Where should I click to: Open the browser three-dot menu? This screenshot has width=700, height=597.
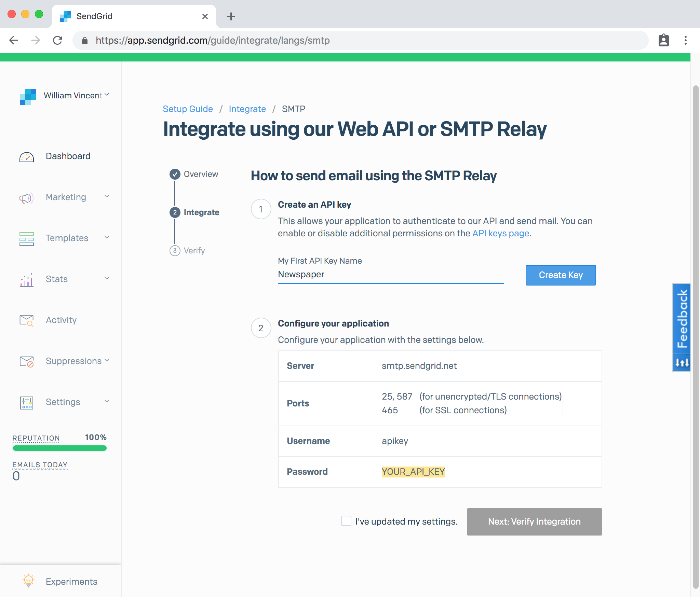[x=685, y=40]
